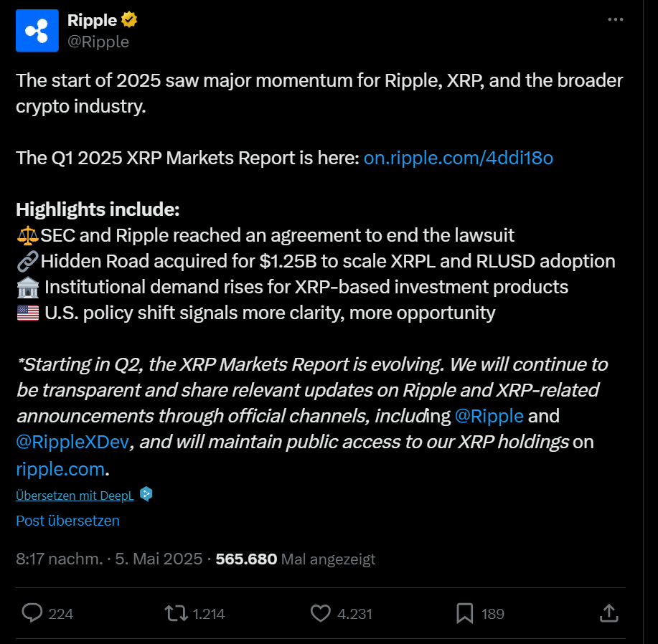658x644 pixels.
Task: Open the on.ripple.com/4ddi18o report link
Action: tap(459, 158)
